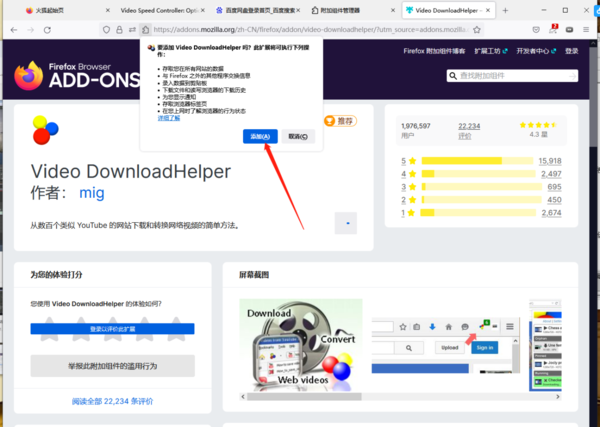Click the 22,234 评价 link
The width and height of the screenshot is (600, 427).
pyautogui.click(x=469, y=131)
